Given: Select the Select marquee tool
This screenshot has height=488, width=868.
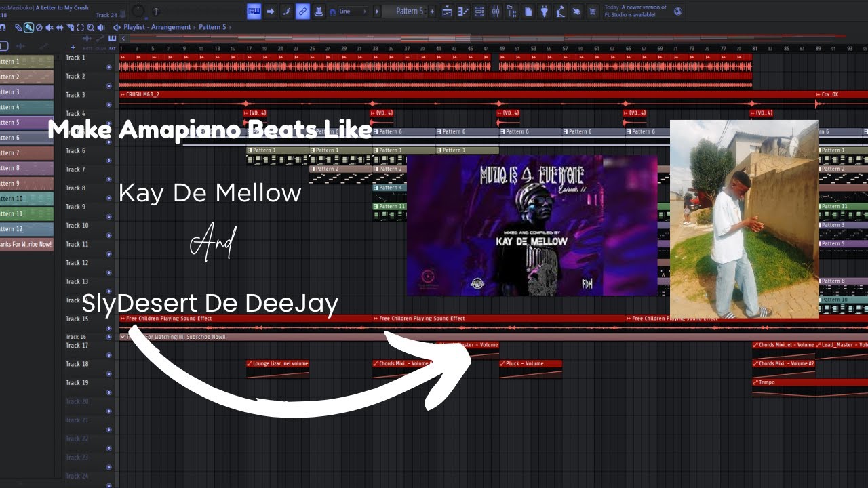Looking at the screenshot, I should tap(81, 28).
